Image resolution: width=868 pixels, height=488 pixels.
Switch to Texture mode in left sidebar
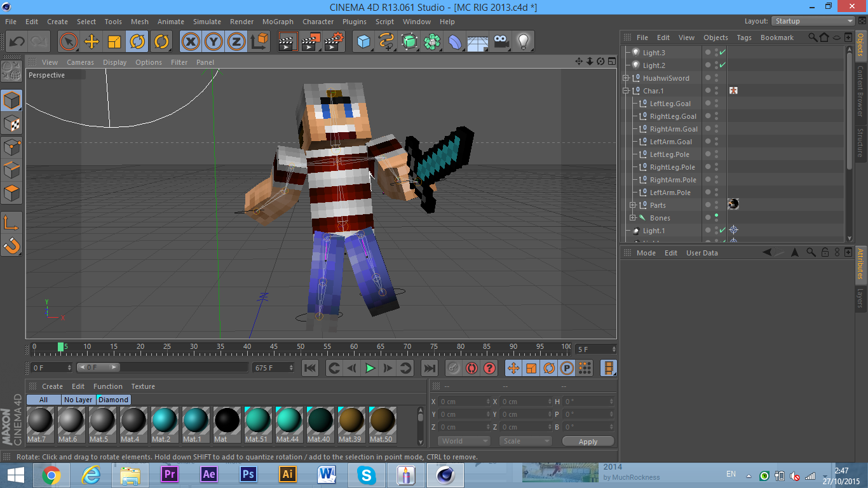coord(11,124)
